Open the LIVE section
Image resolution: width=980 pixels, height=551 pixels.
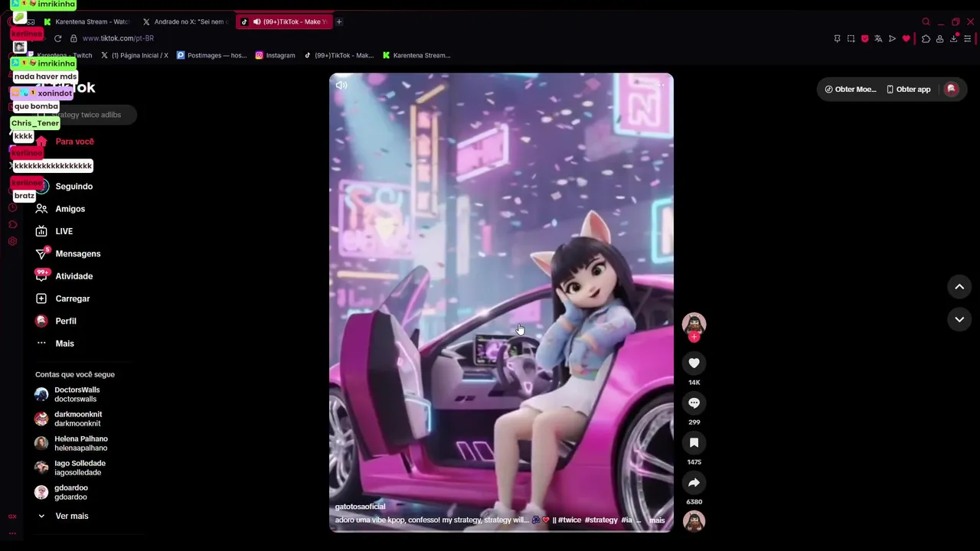[x=64, y=231]
